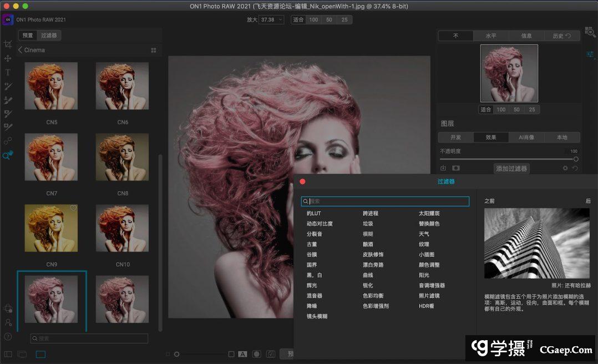
Task: Toggle the mask overlay circle icon
Action: pyautogui.click(x=257, y=354)
